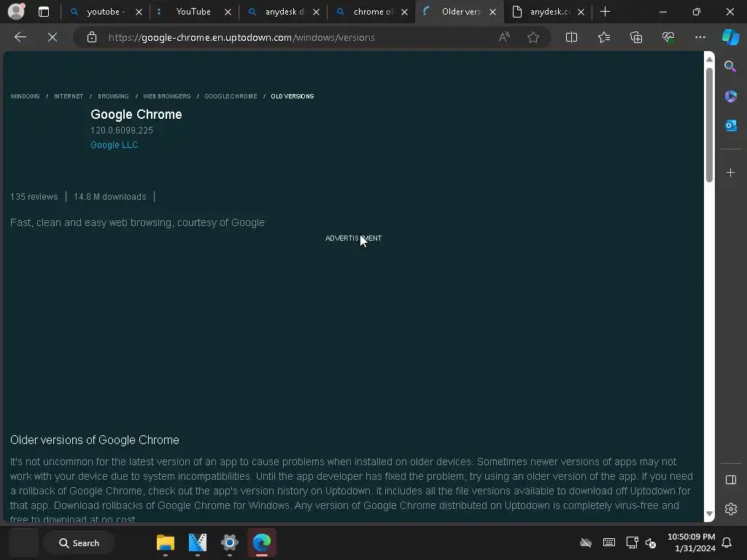Open Outlook sidebar icon
The height and width of the screenshot is (560, 747).
tap(730, 125)
